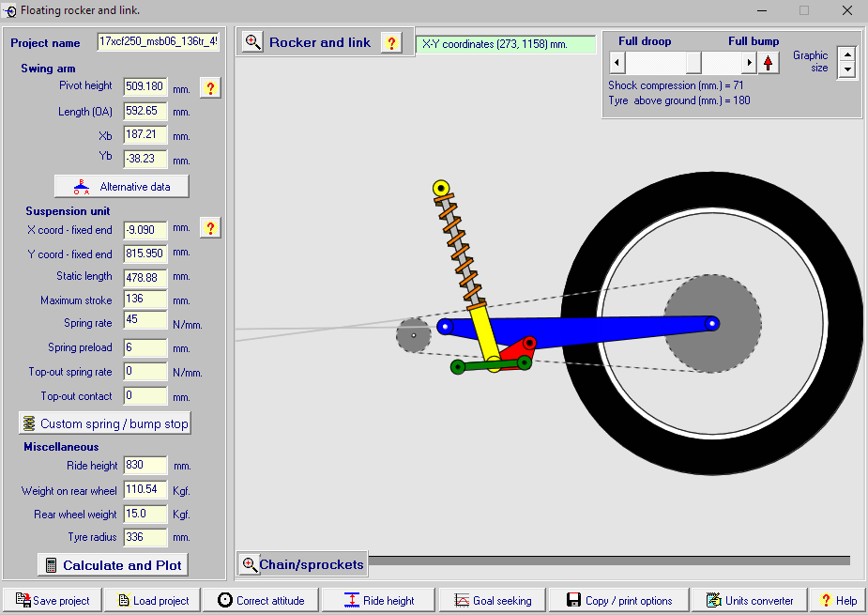Click the red up arrow near Full bump
Screen dimensions: 868x615
tap(769, 63)
